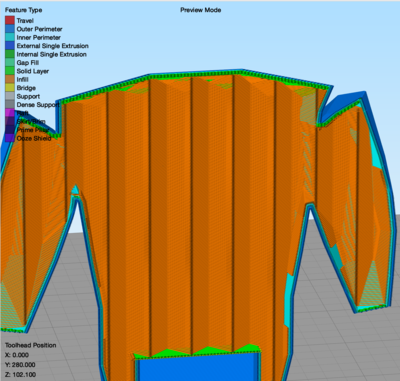Click the External Single Extrusion swatch
The height and width of the screenshot is (381, 400).
click(x=10, y=46)
